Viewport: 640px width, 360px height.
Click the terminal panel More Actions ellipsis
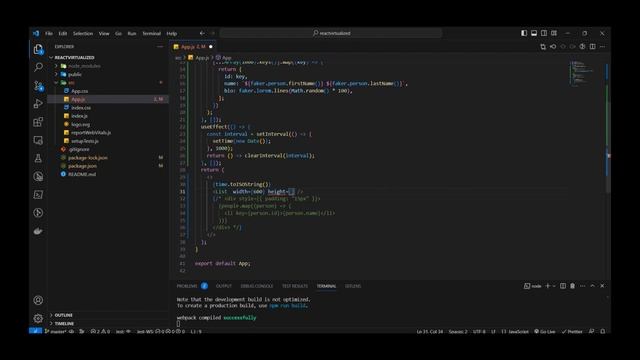click(582, 286)
